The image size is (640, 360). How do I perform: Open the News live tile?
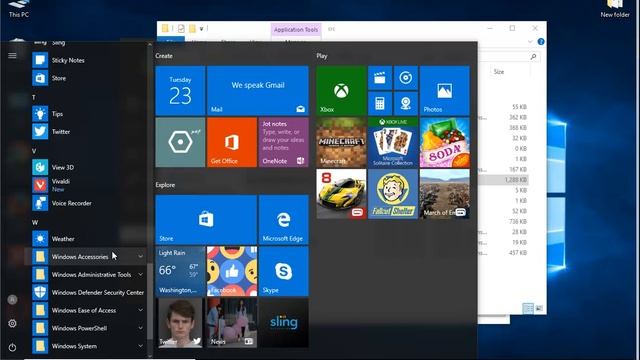[x=232, y=322]
